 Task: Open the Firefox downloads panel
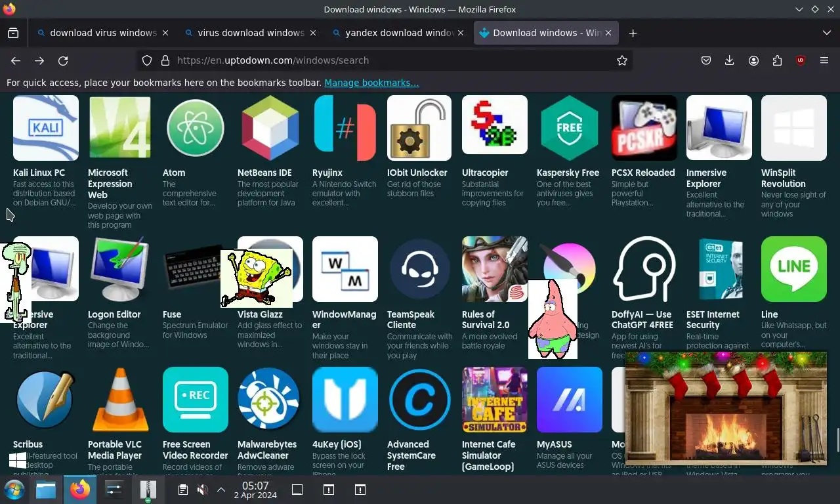coord(730,60)
